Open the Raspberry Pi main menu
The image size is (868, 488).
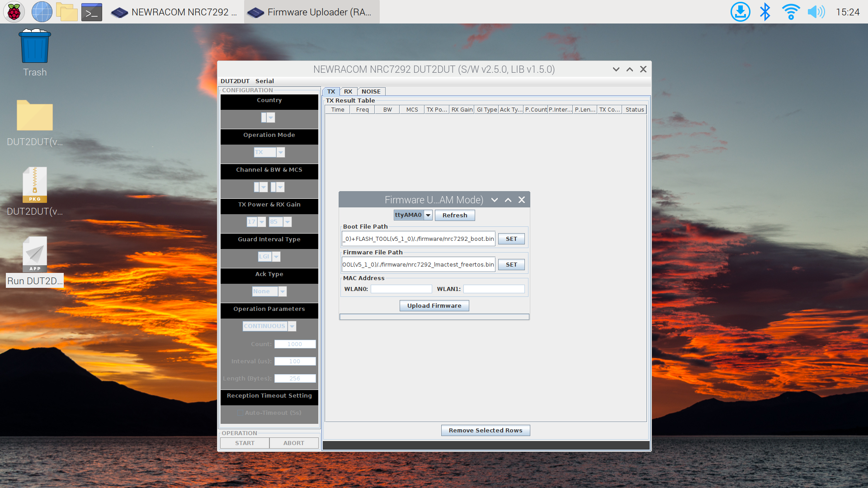14,12
